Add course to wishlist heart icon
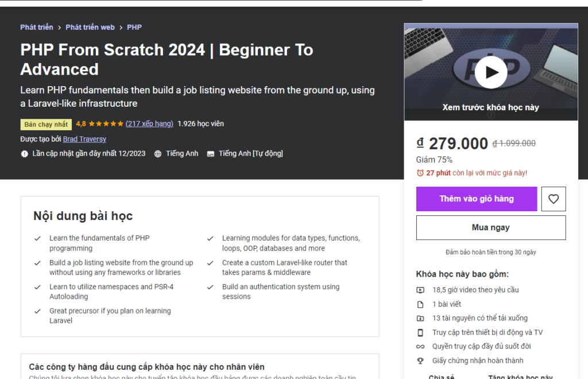 pos(554,199)
